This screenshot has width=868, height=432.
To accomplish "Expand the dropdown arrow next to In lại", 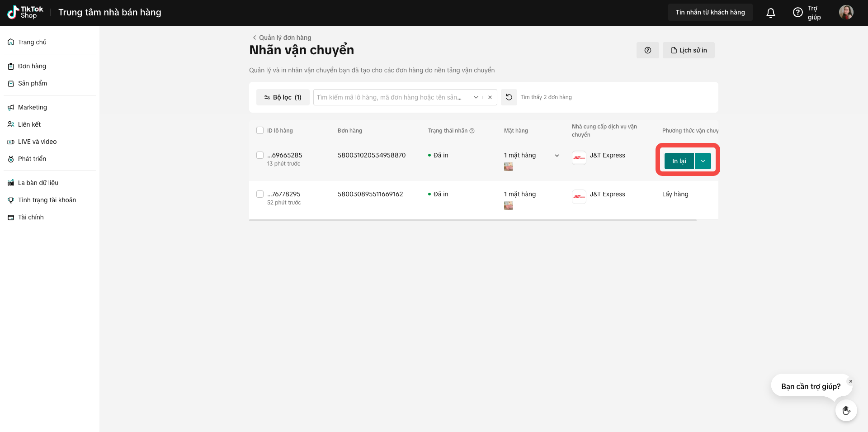I will pos(703,161).
